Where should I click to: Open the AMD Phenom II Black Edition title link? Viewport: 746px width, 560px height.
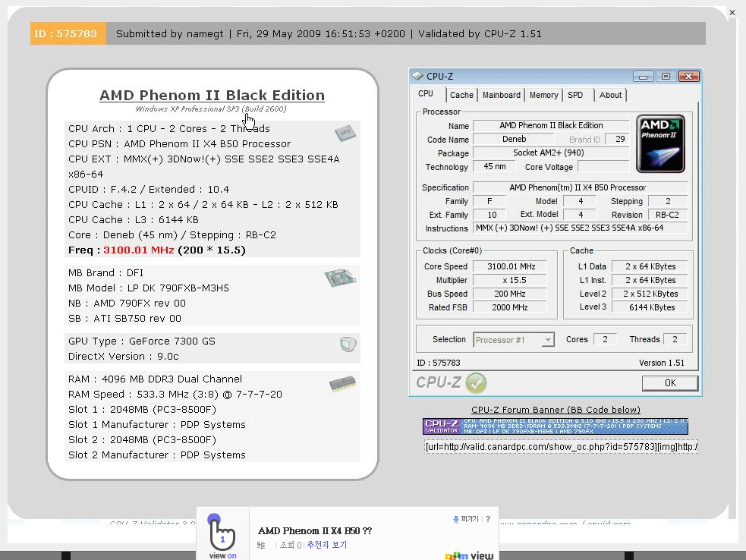(212, 95)
